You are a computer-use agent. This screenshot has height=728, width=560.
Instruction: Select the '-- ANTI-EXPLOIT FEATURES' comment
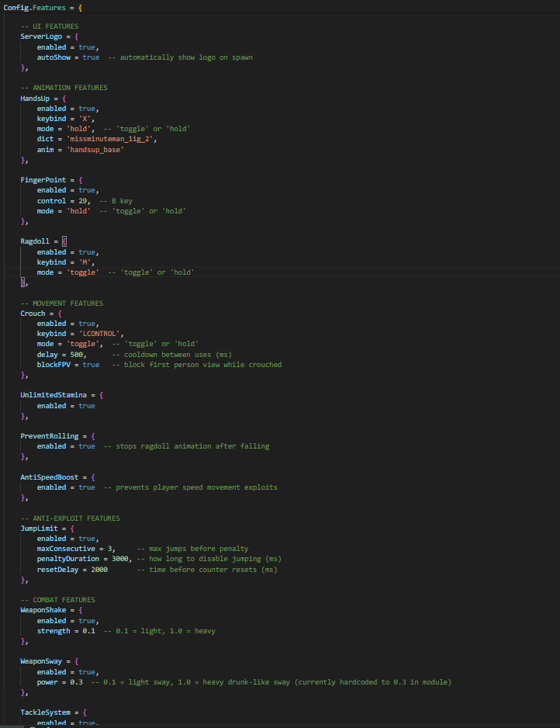pos(70,518)
